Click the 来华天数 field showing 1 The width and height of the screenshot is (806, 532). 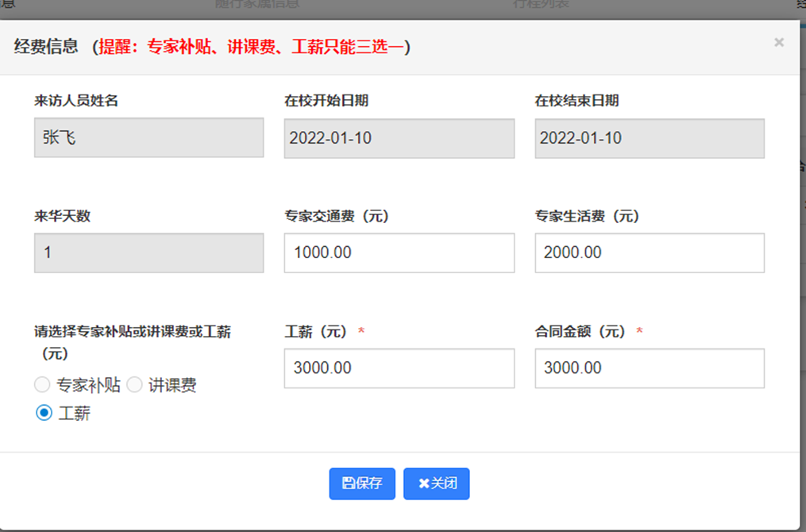pyautogui.click(x=148, y=253)
